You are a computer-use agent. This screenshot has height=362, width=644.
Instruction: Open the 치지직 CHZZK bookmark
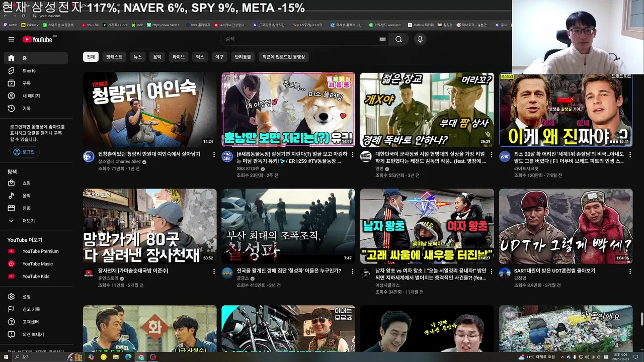tap(115, 25)
